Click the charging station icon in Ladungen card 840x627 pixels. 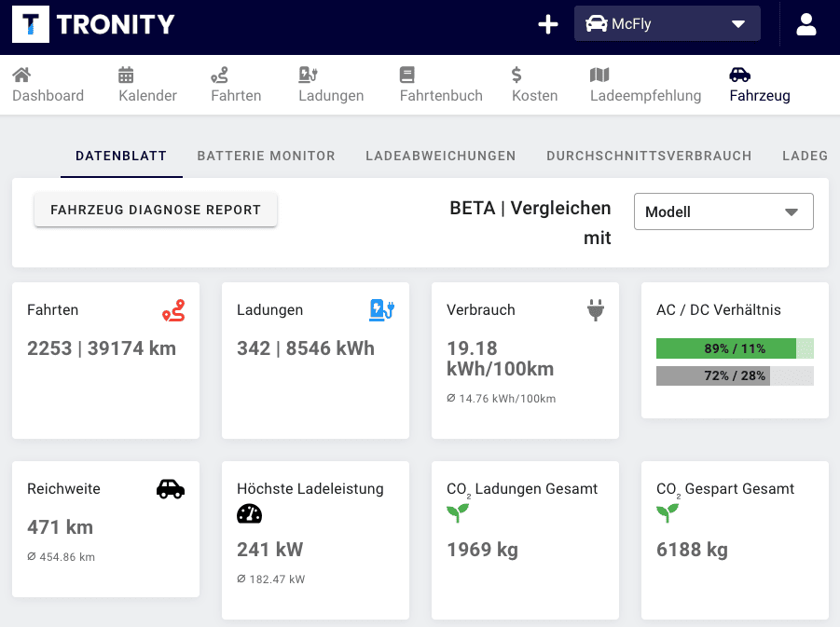(x=382, y=310)
